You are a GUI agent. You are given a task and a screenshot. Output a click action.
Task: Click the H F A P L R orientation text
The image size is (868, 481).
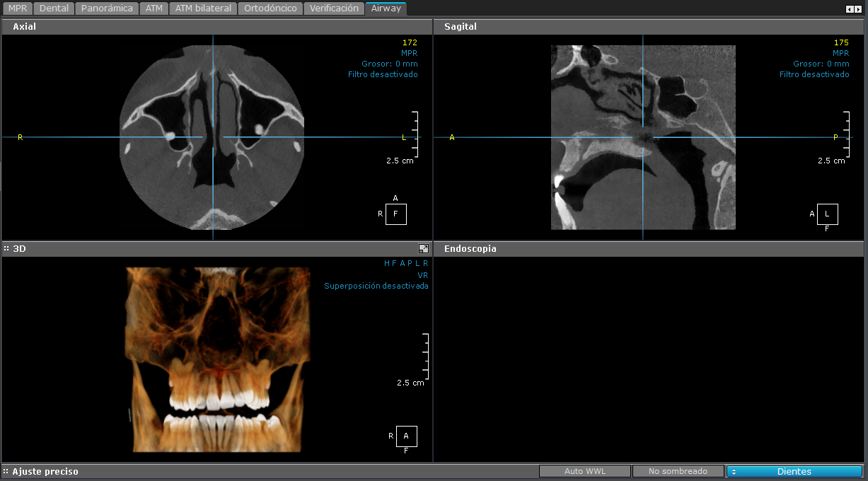pos(406,263)
